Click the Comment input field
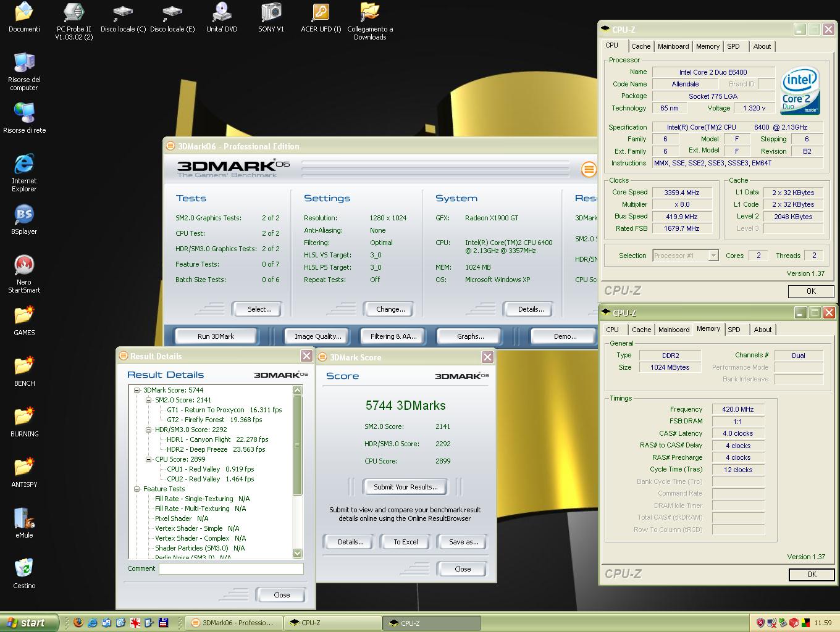 pyautogui.click(x=231, y=568)
